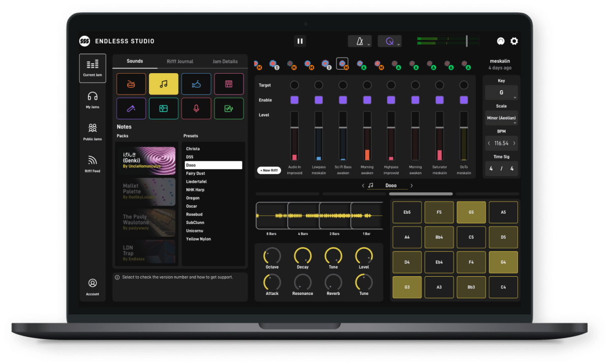
Task: Click the quantize clock icon
Action: tap(390, 41)
